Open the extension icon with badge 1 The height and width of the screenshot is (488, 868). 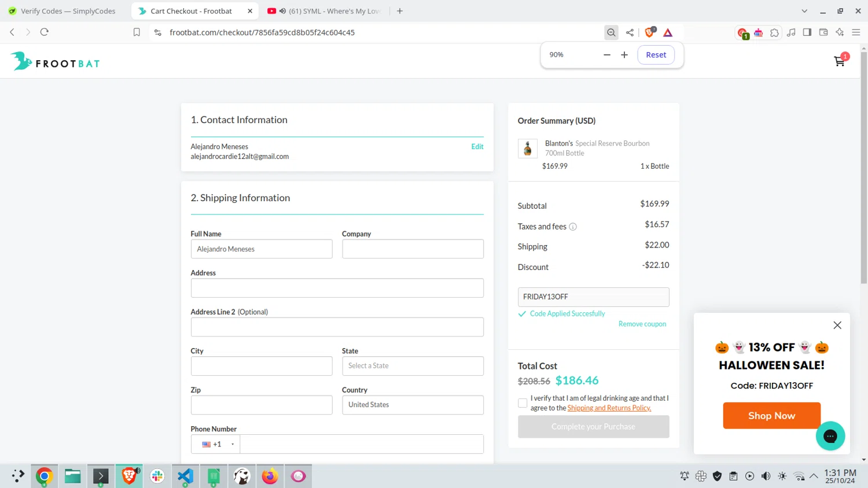coord(742,33)
